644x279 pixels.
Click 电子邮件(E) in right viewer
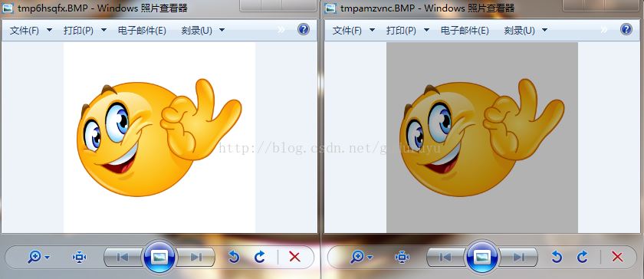coord(465,31)
